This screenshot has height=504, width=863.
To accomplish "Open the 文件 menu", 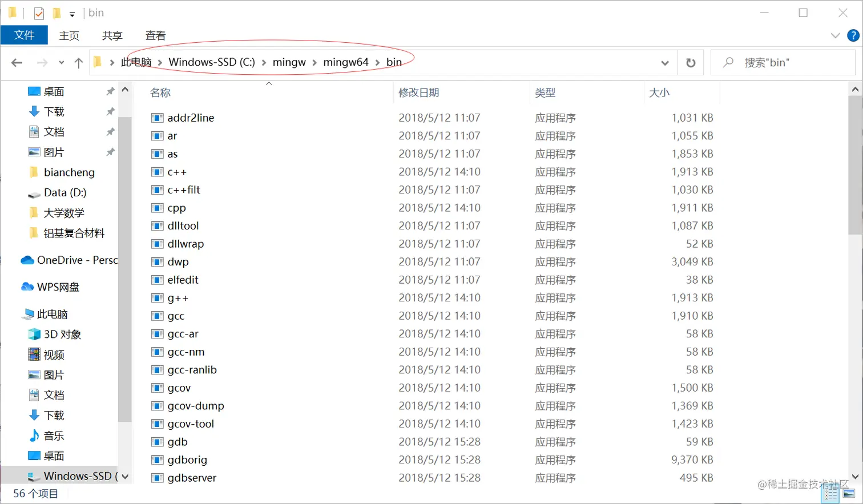I will tap(24, 35).
